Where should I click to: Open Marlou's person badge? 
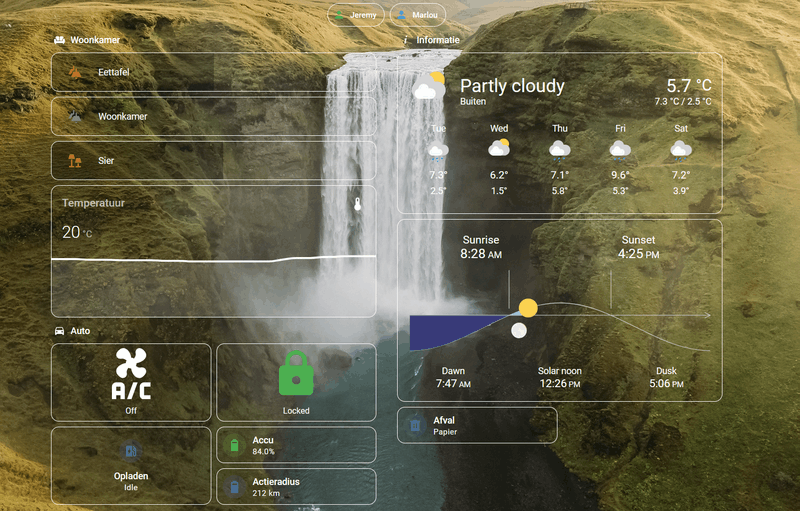pyautogui.click(x=417, y=15)
